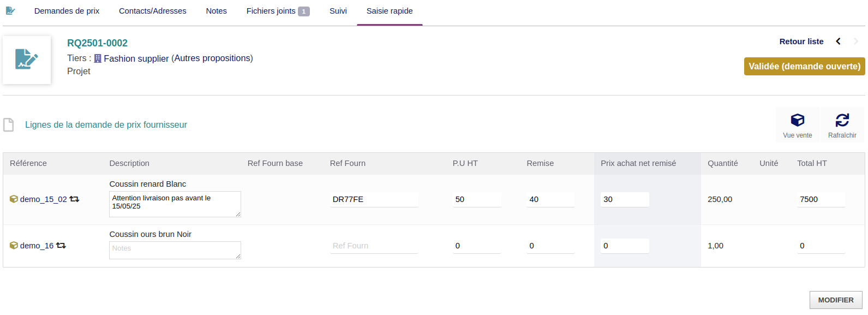
Task: Click the Total HT field showing 7500
Action: click(x=821, y=199)
